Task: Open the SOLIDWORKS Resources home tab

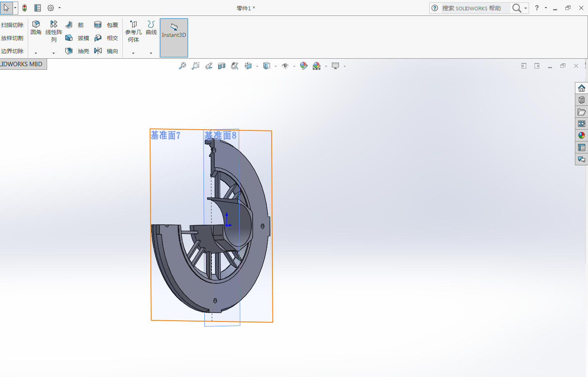Action: pos(581,88)
